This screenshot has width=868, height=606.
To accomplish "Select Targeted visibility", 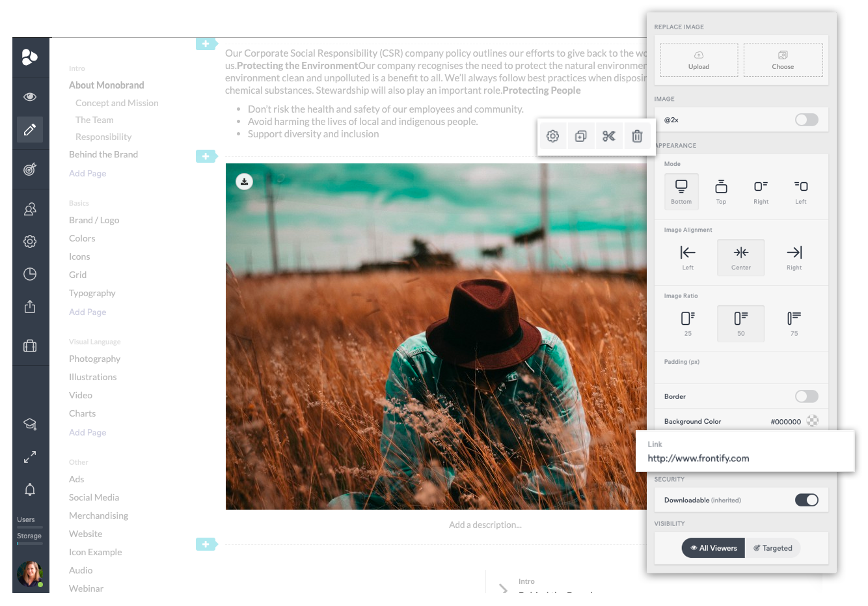I will click(x=773, y=548).
